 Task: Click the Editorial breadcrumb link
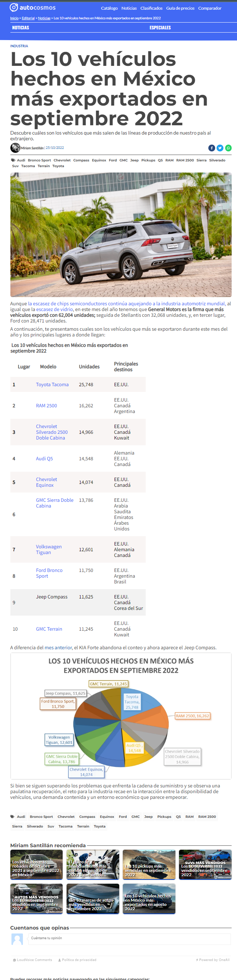point(28,18)
